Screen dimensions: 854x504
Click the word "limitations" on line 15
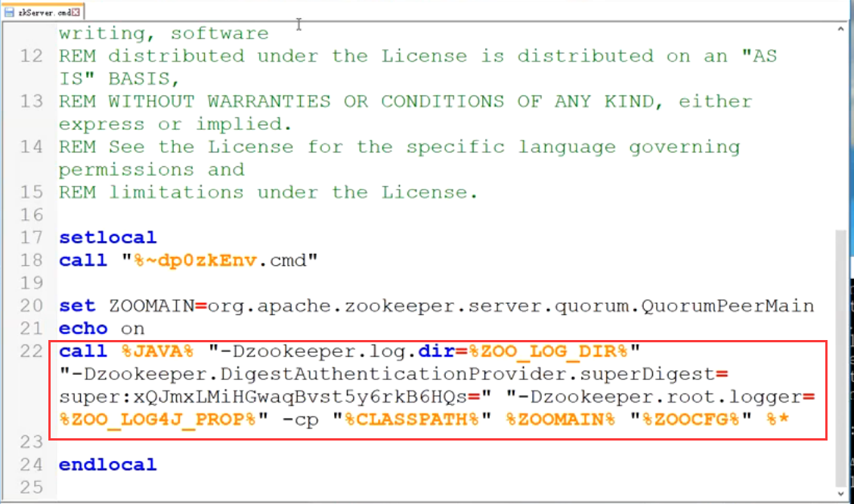[x=176, y=192]
